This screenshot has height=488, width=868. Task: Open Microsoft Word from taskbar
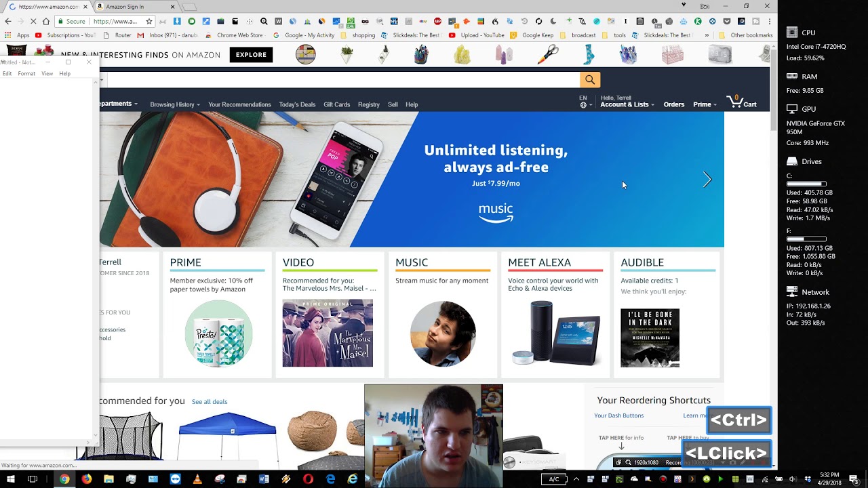[264, 479]
